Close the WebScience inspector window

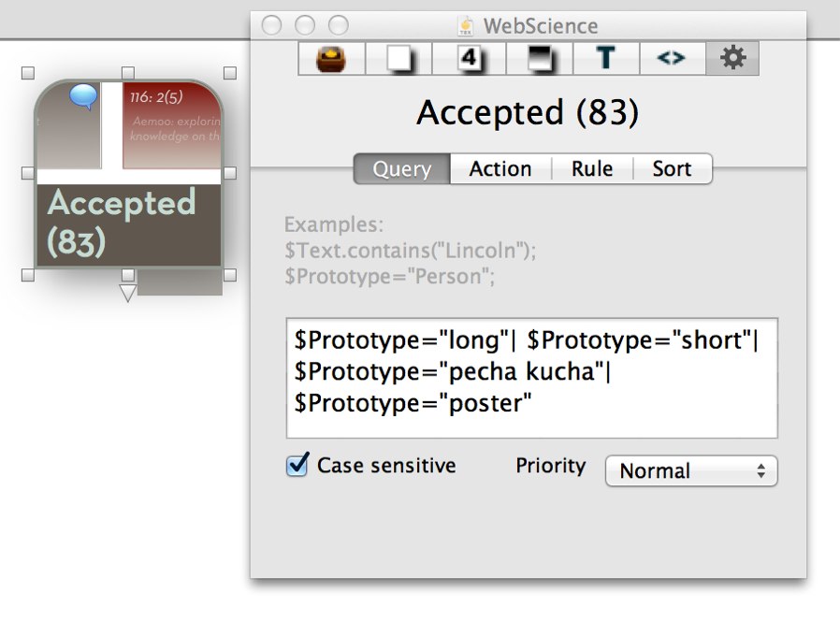pyautogui.click(x=271, y=25)
